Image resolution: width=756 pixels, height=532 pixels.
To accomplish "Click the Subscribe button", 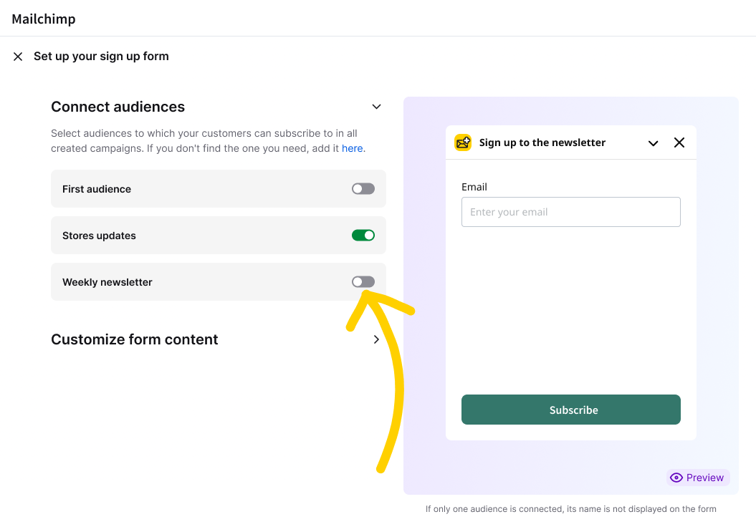I will (x=571, y=410).
